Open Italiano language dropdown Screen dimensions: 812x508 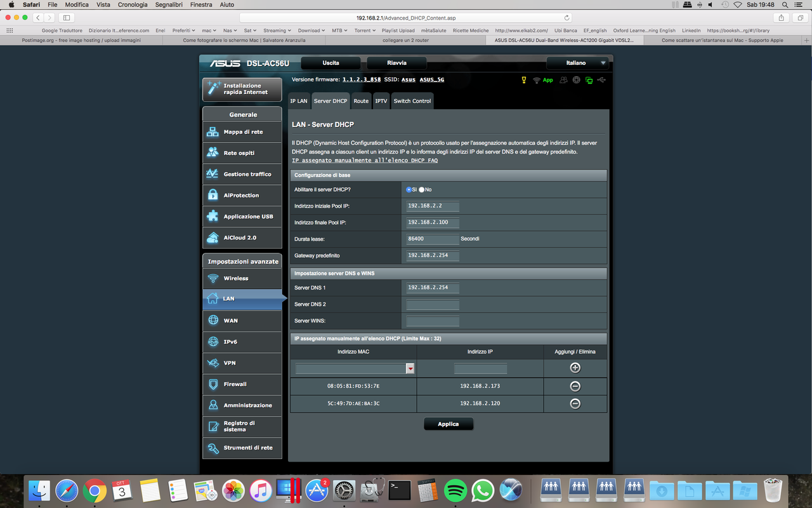[577, 63]
